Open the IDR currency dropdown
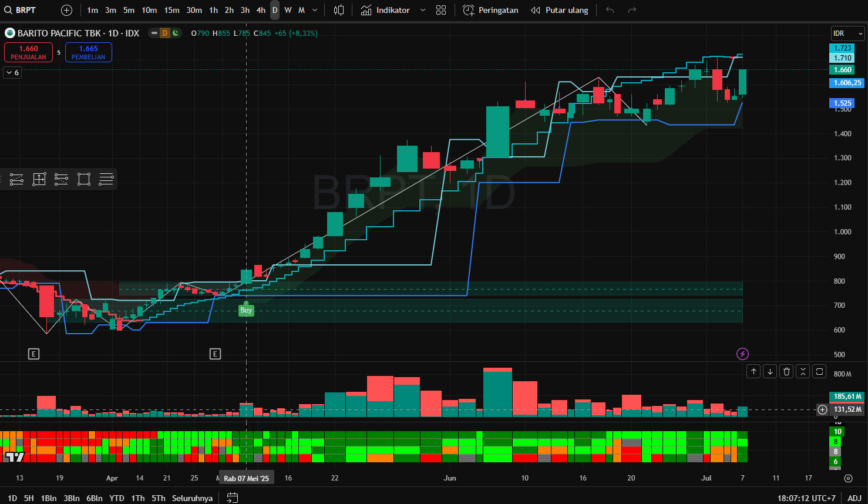The image size is (868, 504). (847, 33)
